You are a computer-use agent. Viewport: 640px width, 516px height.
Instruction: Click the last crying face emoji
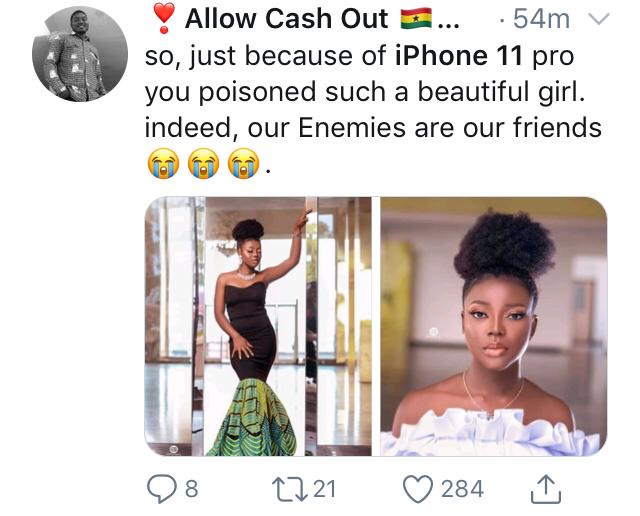tap(243, 164)
